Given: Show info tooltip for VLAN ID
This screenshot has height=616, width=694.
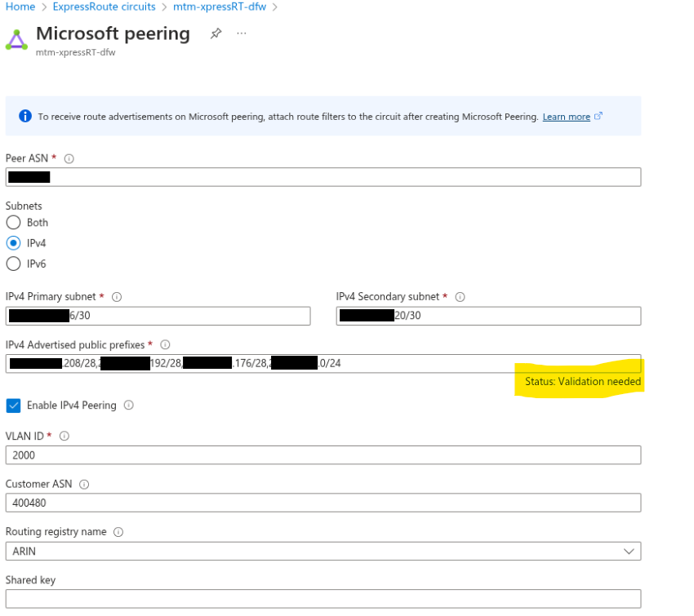Looking at the screenshot, I should coord(65,436).
